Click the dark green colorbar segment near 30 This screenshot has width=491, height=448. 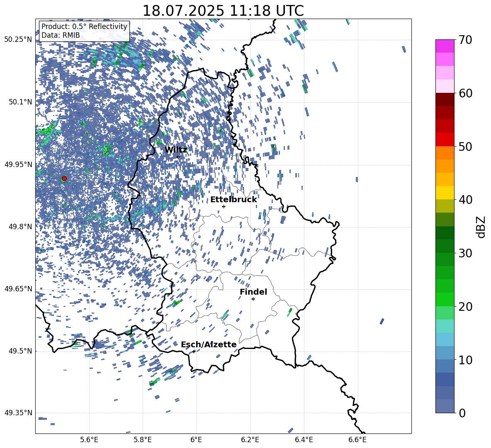445,246
